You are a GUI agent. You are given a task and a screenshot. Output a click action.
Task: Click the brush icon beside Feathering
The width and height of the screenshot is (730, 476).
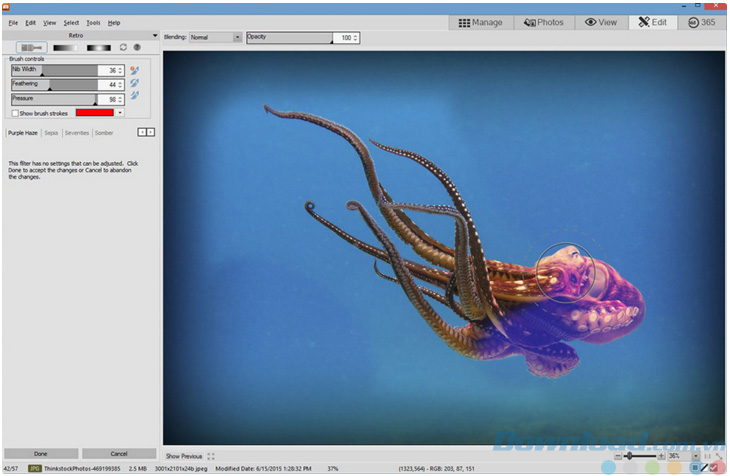pos(135,84)
